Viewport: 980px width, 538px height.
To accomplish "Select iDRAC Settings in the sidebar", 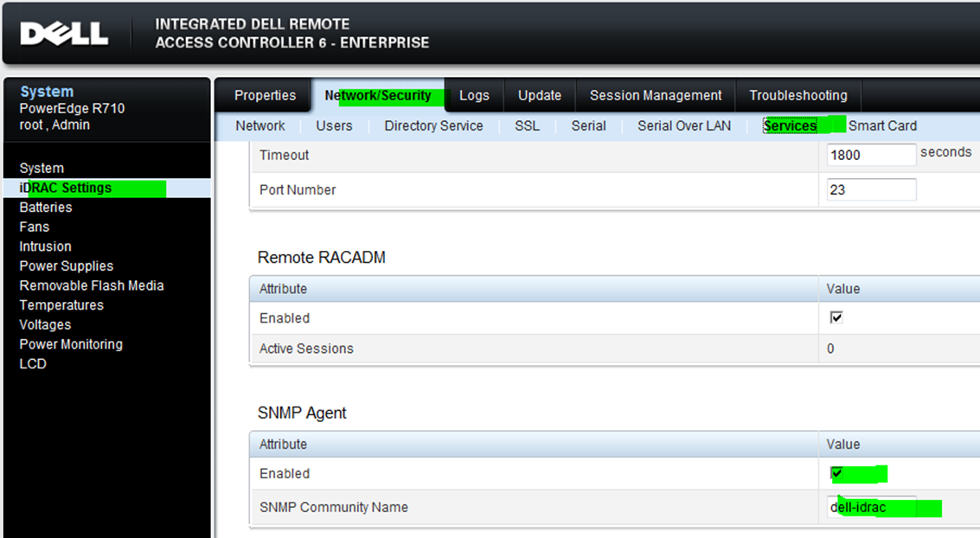I will [x=65, y=188].
